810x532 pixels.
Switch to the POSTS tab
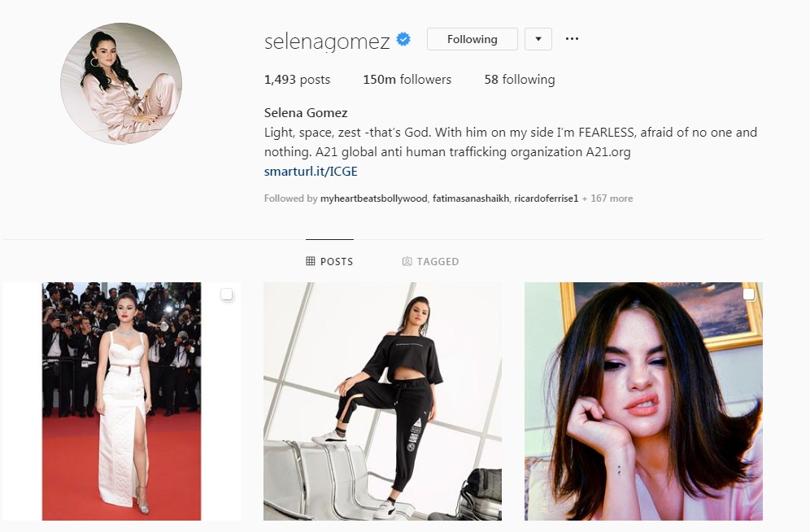point(329,261)
